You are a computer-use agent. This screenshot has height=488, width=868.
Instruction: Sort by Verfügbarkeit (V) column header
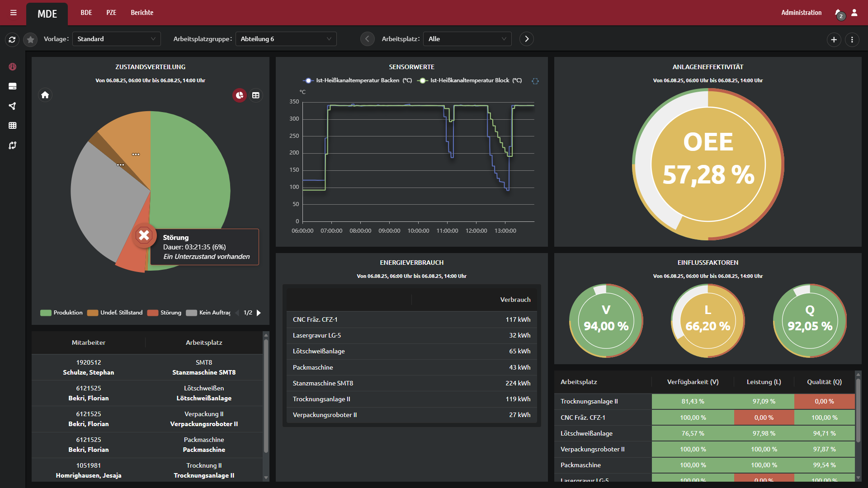click(x=693, y=382)
